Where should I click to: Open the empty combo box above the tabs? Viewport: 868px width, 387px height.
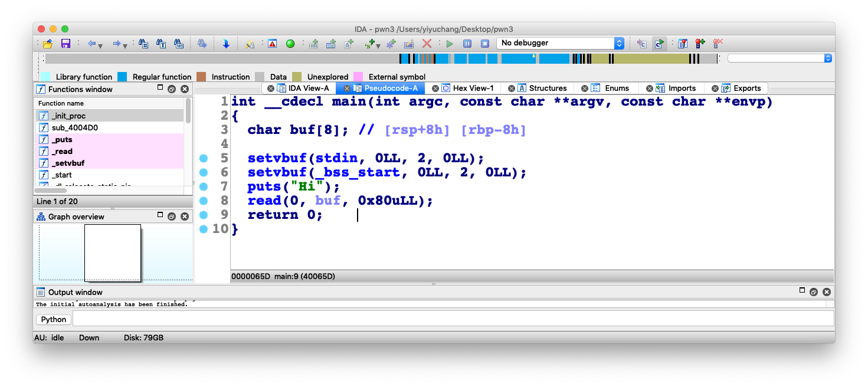point(779,58)
